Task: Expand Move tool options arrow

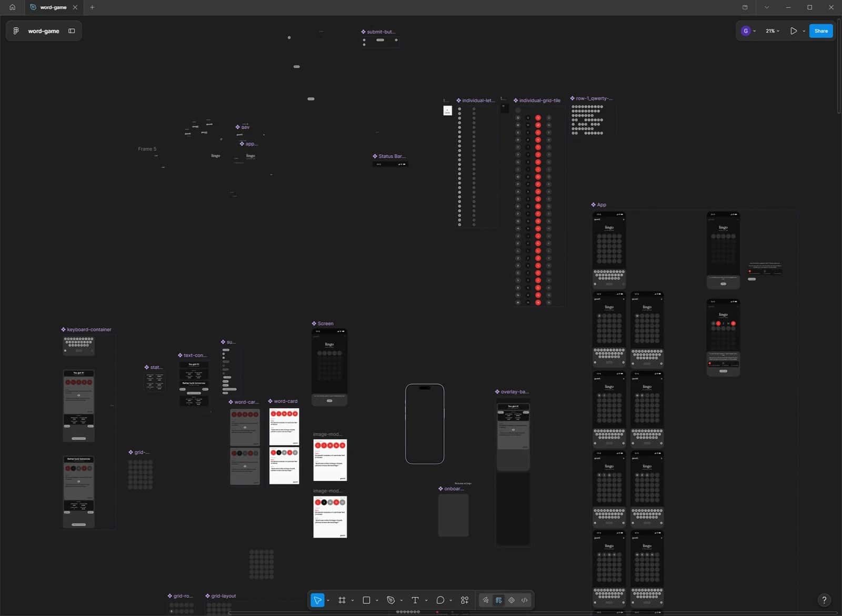Action: [328, 600]
